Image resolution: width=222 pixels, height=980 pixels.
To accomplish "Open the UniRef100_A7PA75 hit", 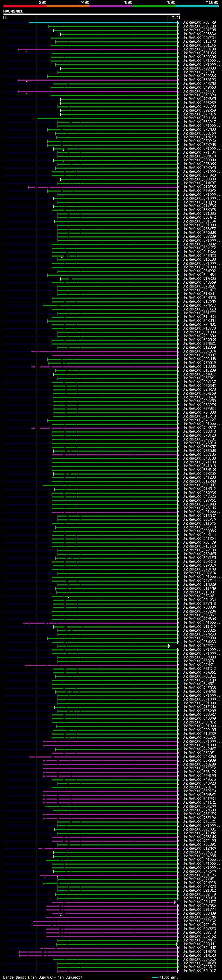I will pos(199,114).
